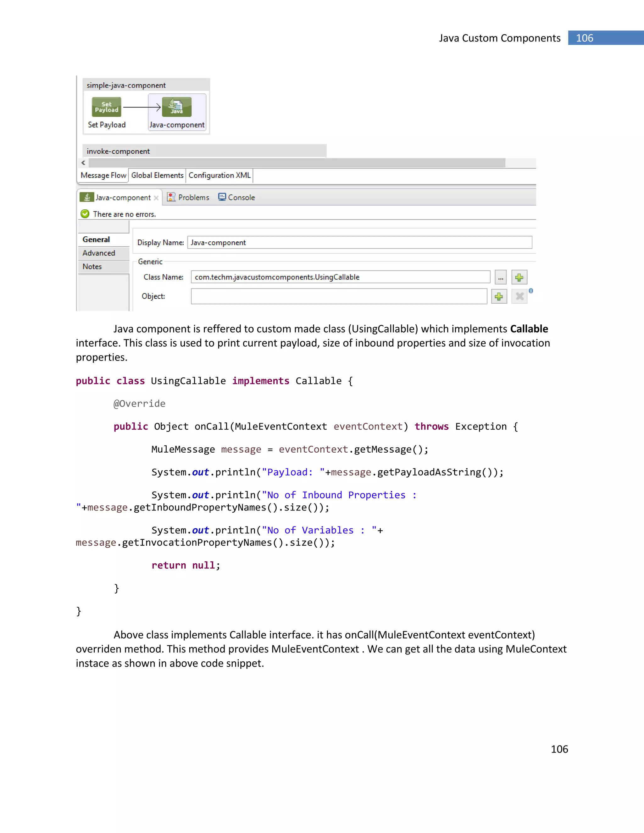
Task: Add new class with green plus icon
Action: [x=519, y=277]
